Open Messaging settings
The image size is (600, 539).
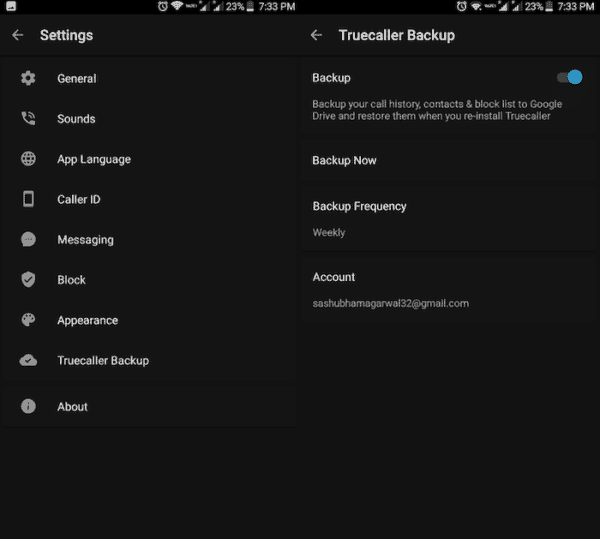pyautogui.click(x=148, y=239)
